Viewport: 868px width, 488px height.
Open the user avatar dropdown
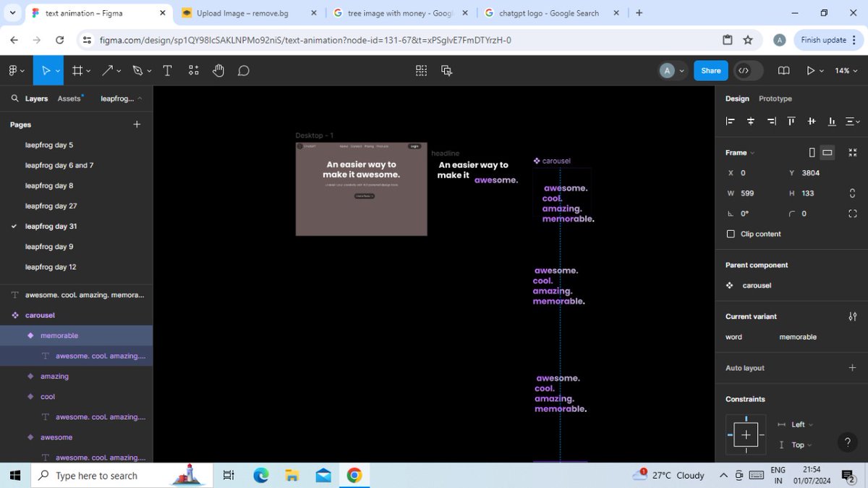[672, 70]
